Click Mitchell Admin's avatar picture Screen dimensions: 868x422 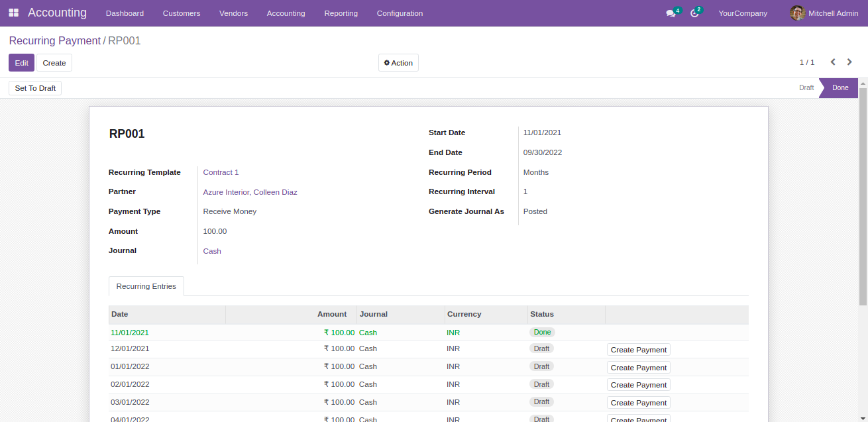(797, 13)
